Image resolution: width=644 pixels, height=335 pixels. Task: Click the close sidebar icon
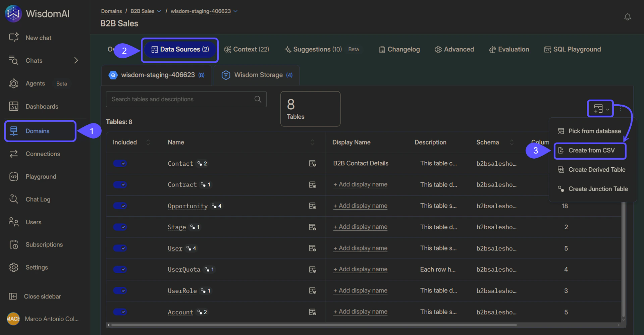13,296
